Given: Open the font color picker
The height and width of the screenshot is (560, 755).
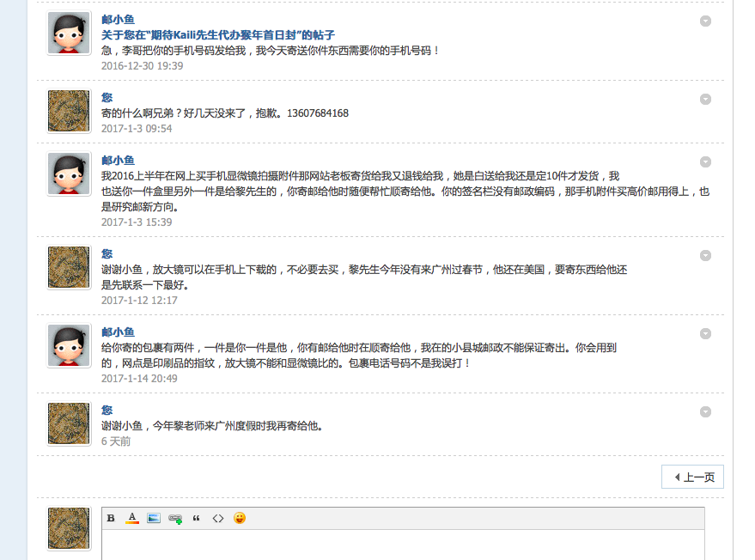Looking at the screenshot, I should pos(132,518).
